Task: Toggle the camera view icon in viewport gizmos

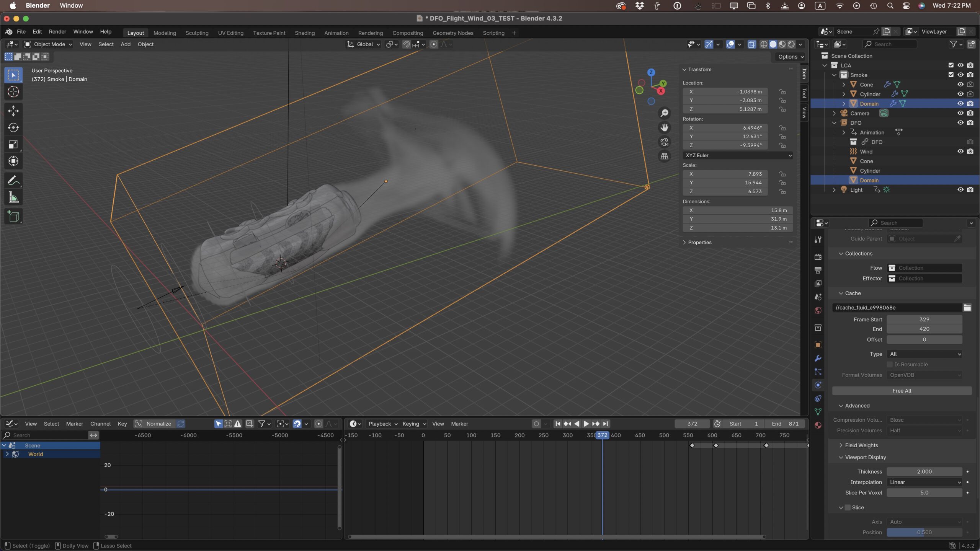Action: 665,142
